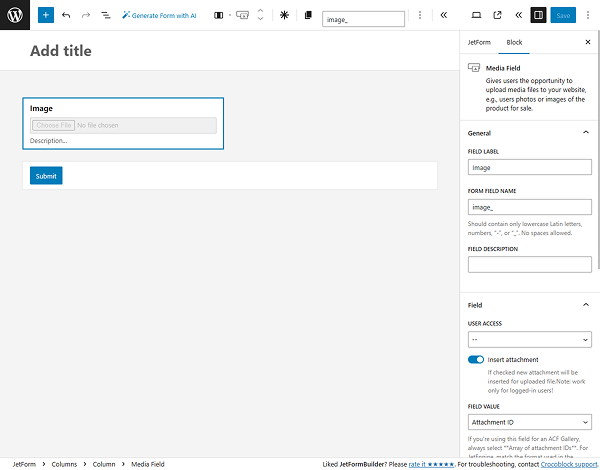Viewport: 600px width, 470px height.
Task: Click the Crocoblock support link
Action: point(569,464)
